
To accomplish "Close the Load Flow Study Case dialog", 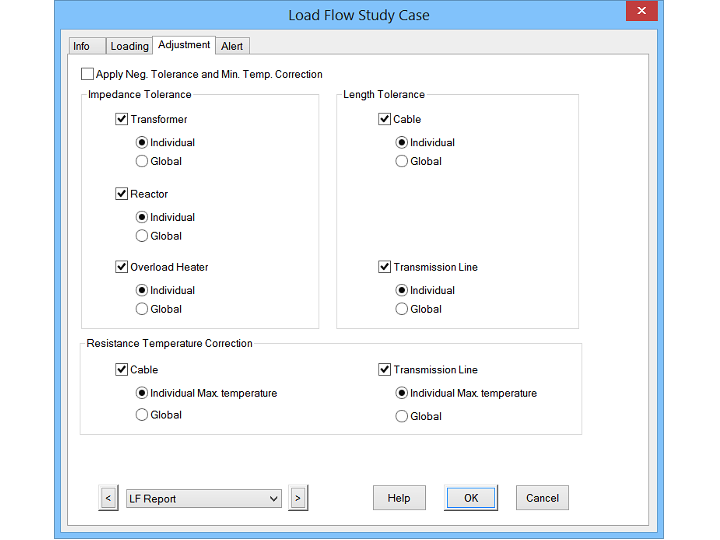I will pyautogui.click(x=641, y=13).
